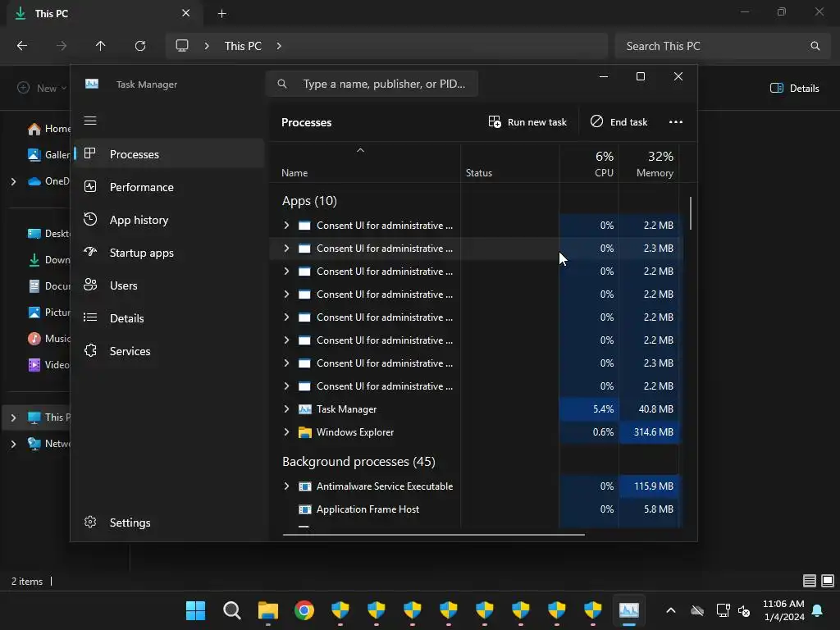Open Music in the Explorer sidebar
Image resolution: width=840 pixels, height=630 pixels.
pyautogui.click(x=48, y=339)
